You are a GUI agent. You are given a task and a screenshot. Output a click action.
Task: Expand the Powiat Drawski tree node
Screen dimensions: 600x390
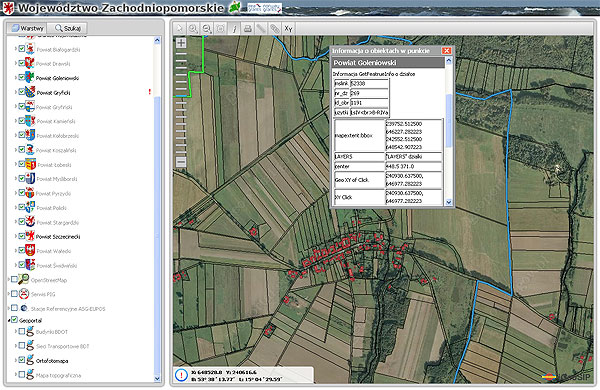16,63
